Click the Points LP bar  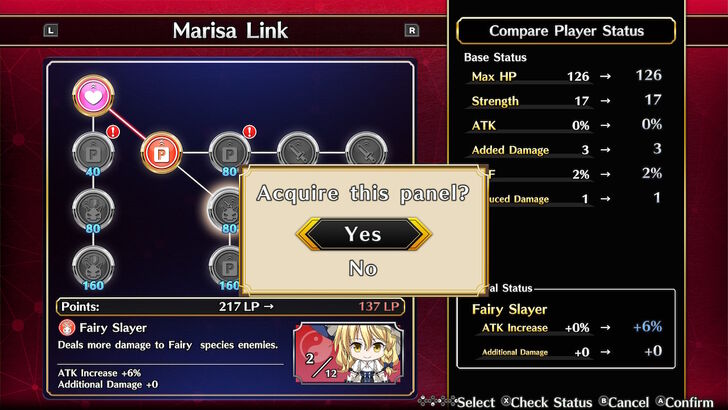230,306
